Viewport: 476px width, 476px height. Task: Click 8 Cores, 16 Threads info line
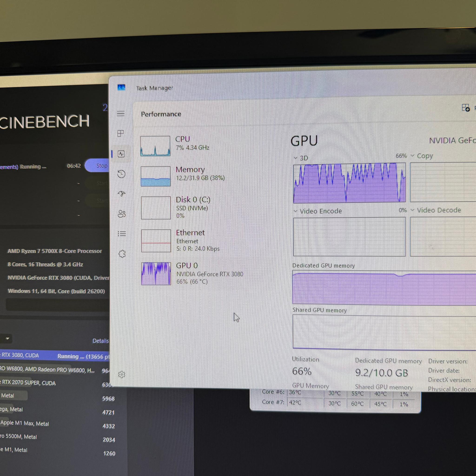pos(45,264)
